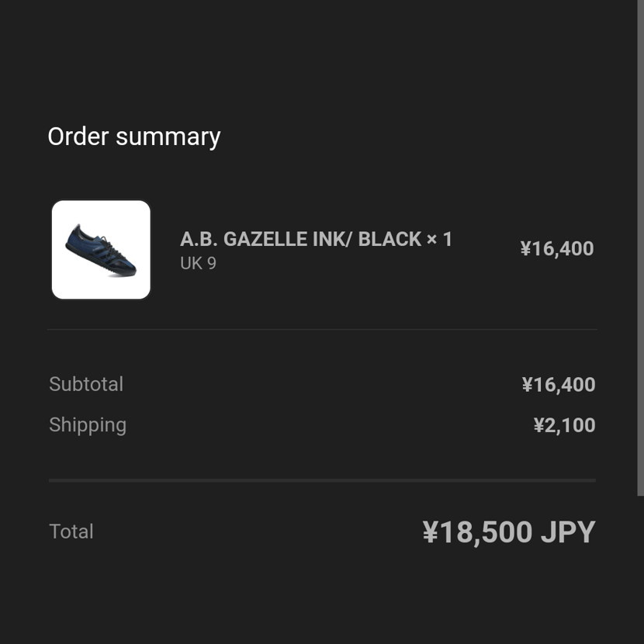Click the blue shoe image in thumbnail
The height and width of the screenshot is (644, 644).
pos(101,251)
